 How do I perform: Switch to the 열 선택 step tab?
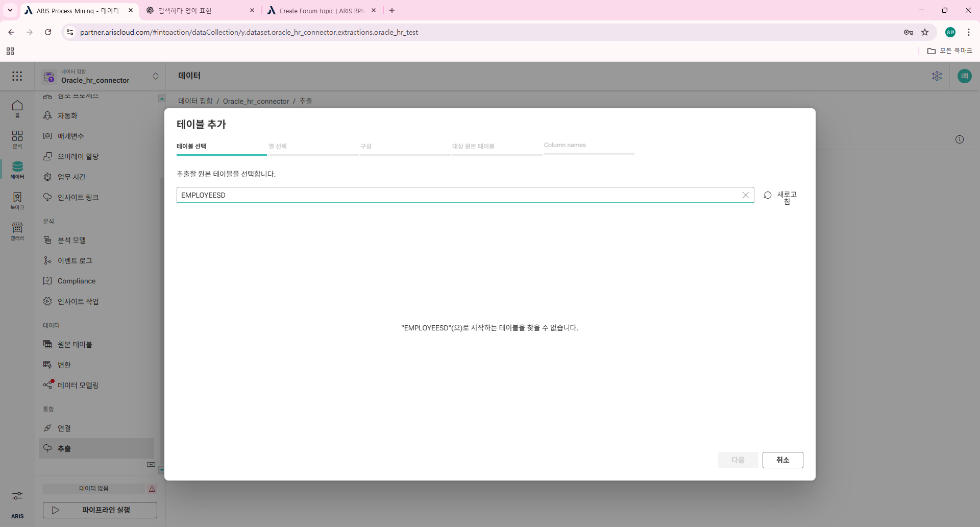[278, 146]
